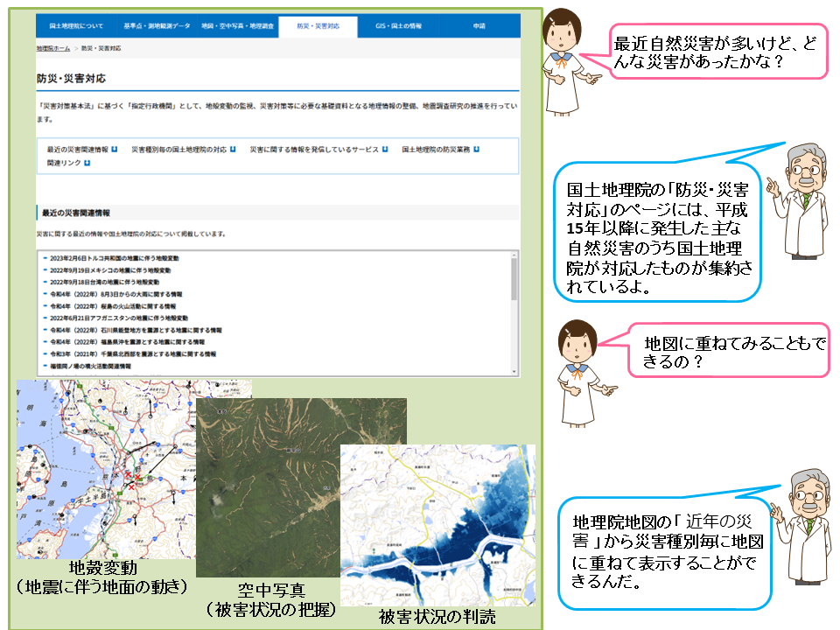Click the 地殻変動 crustal movement map thumbnail
The width and height of the screenshot is (840, 630).
tap(106, 469)
